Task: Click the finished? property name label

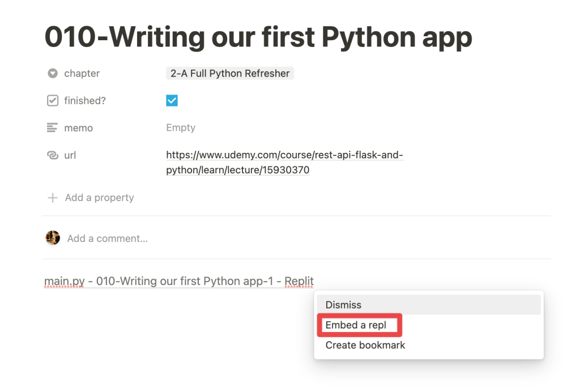Action: pyautogui.click(x=85, y=101)
